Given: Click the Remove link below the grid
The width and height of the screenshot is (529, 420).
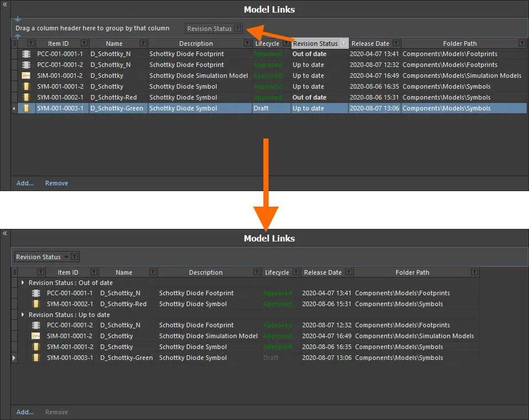Looking at the screenshot, I should 56,183.
